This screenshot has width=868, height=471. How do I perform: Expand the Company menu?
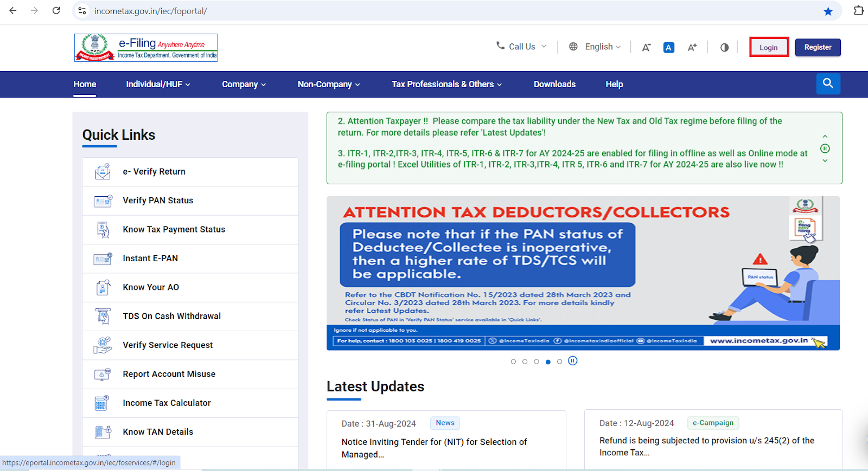[244, 85]
